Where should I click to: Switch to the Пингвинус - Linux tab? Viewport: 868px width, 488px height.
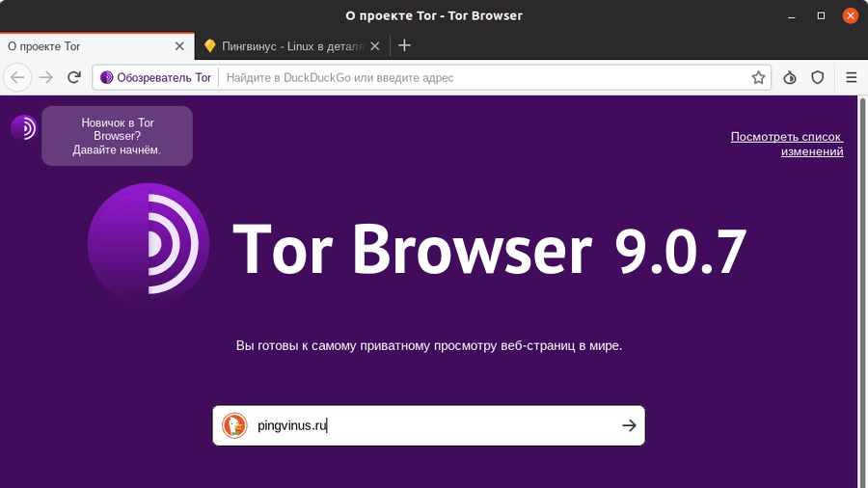coord(291,46)
